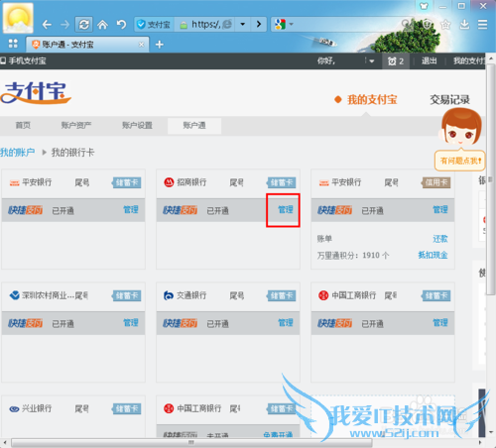The width and height of the screenshot is (496, 448).
Task: Open the browser home page icon
Action: coord(102,25)
